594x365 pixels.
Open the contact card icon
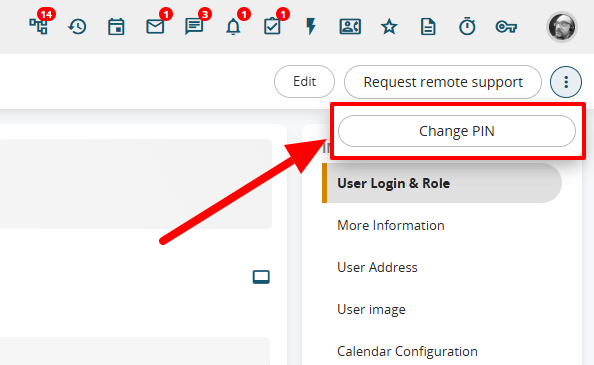tap(350, 27)
